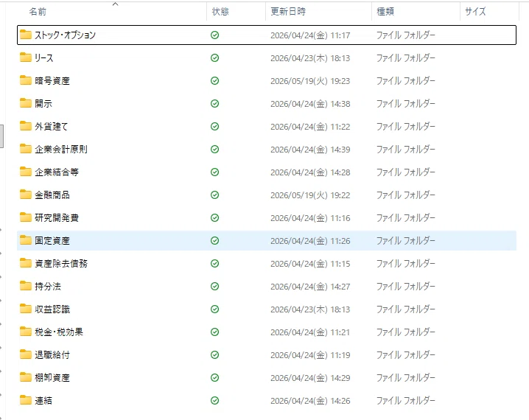The image size is (529, 420).
Task: Click ファイル フォルダー type in 退職給付 row
Action: pos(405,355)
